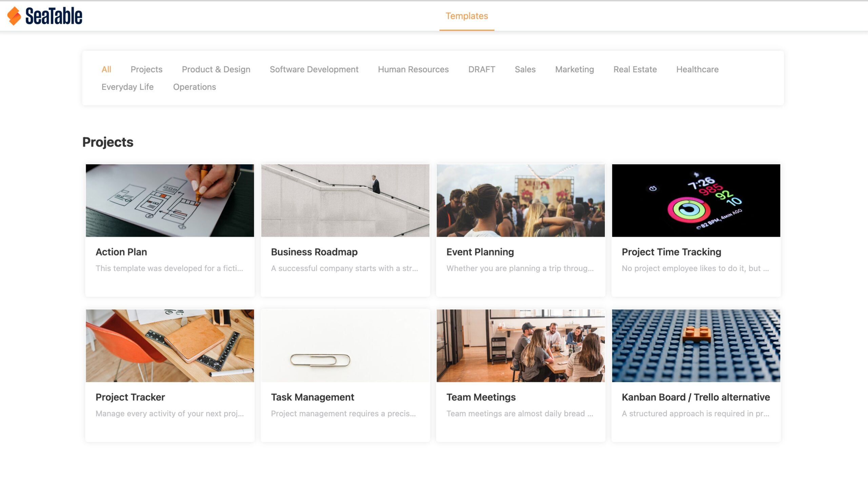Click Project Time Tracking watch thumbnail
This screenshot has height=478, width=868.
[x=696, y=200]
